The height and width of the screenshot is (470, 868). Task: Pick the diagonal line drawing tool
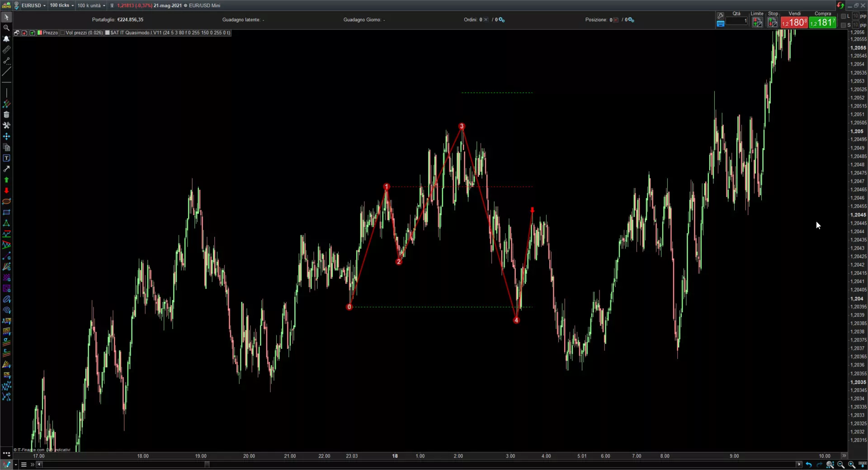6,71
